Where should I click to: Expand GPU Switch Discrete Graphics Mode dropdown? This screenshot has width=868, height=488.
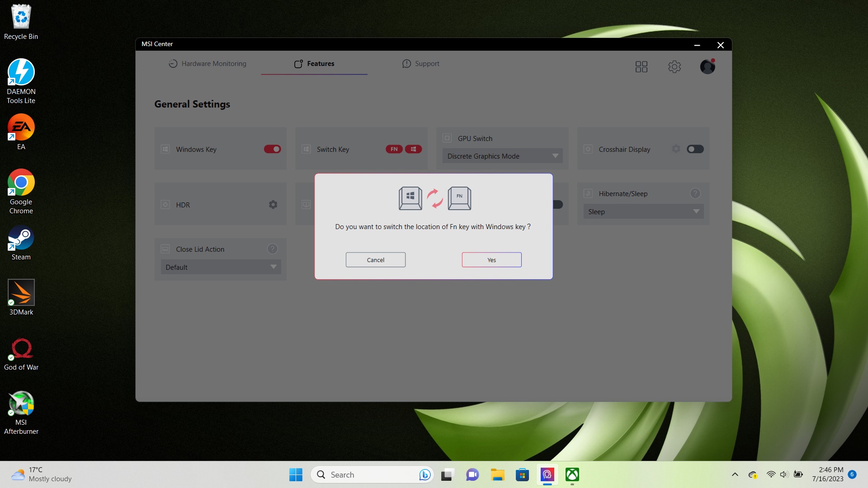click(502, 156)
